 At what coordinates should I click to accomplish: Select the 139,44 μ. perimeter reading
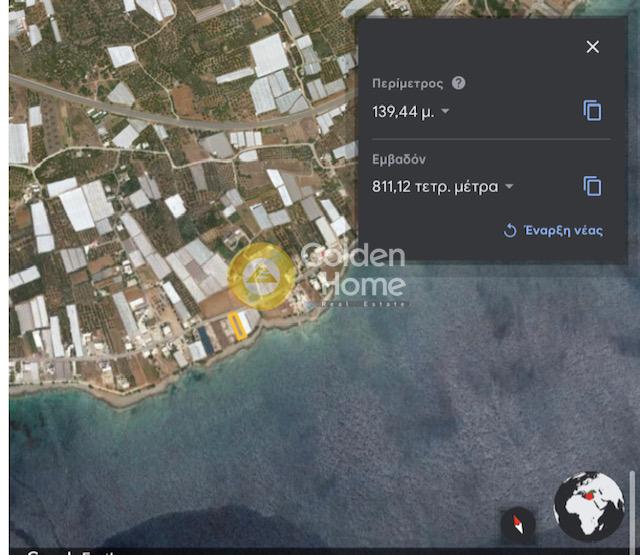(x=403, y=112)
